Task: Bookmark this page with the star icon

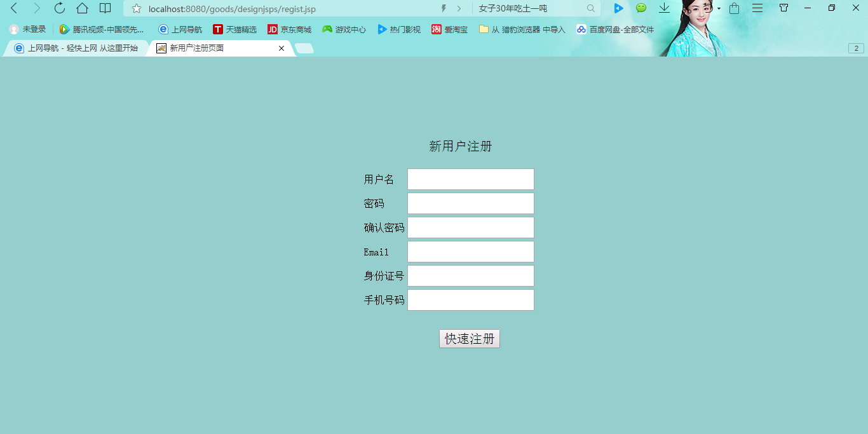Action: 137,8
